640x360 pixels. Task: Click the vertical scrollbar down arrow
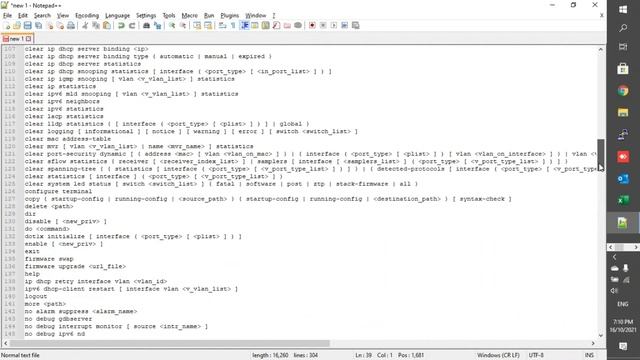[x=600, y=336]
